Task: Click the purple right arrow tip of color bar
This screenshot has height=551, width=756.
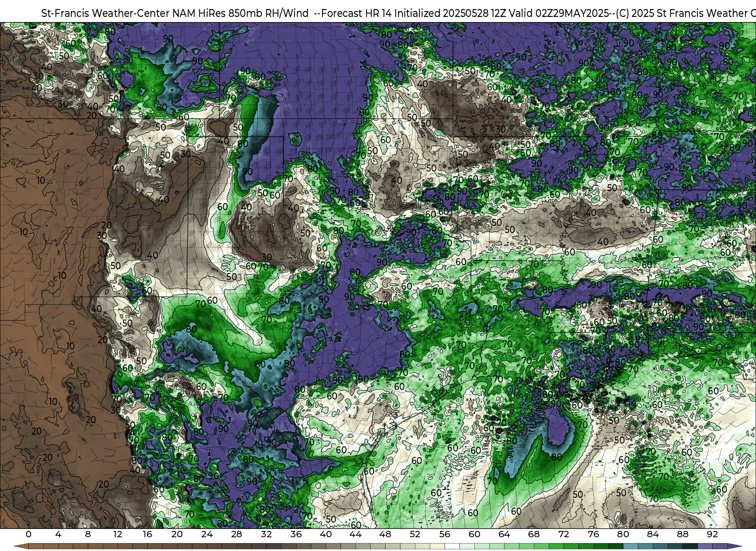Action: (734, 546)
